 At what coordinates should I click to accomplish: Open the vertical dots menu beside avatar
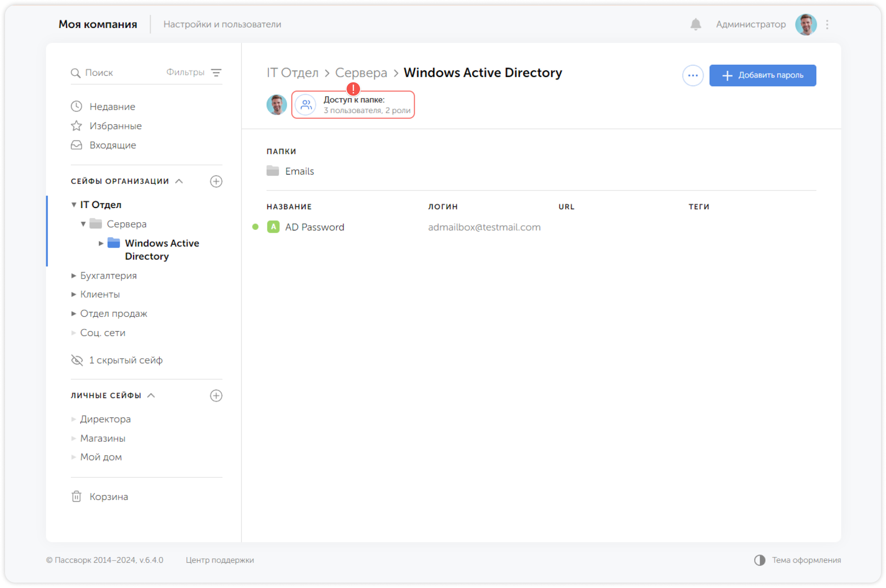coord(827,25)
